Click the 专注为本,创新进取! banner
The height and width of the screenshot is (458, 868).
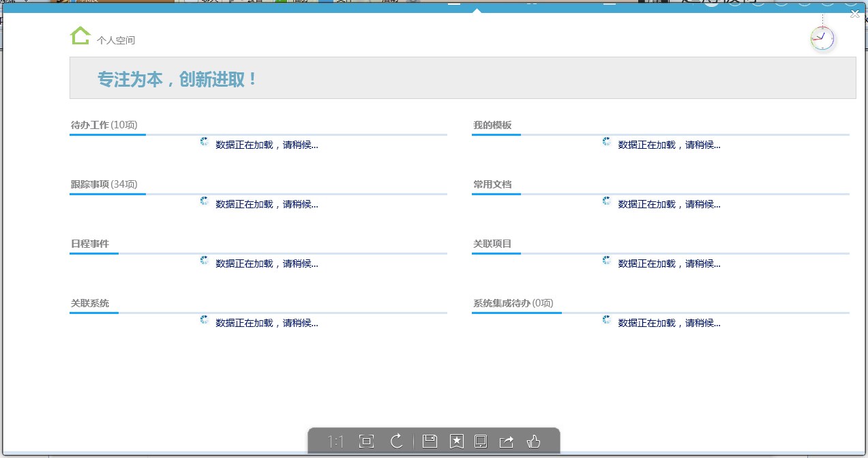click(x=179, y=79)
